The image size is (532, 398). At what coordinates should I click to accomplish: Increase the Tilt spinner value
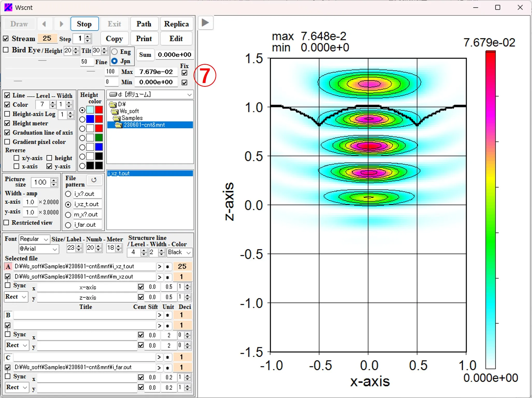(x=104, y=48)
